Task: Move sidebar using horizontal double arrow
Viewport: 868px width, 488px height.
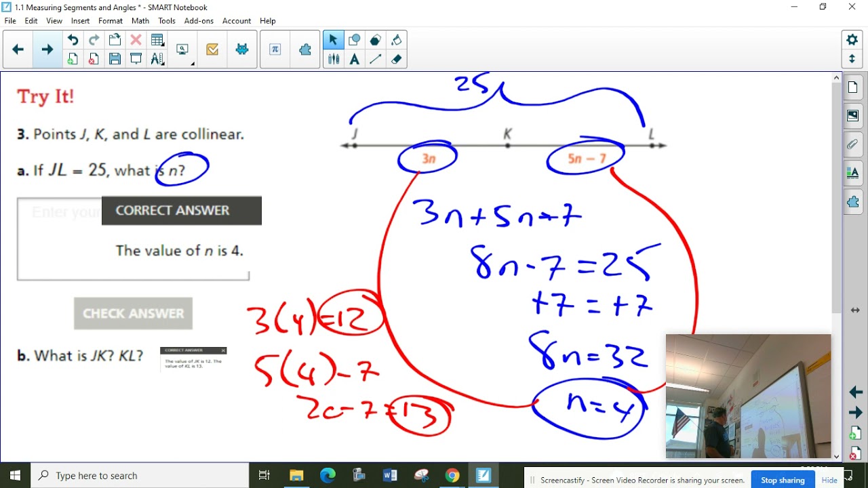Action: click(x=855, y=310)
